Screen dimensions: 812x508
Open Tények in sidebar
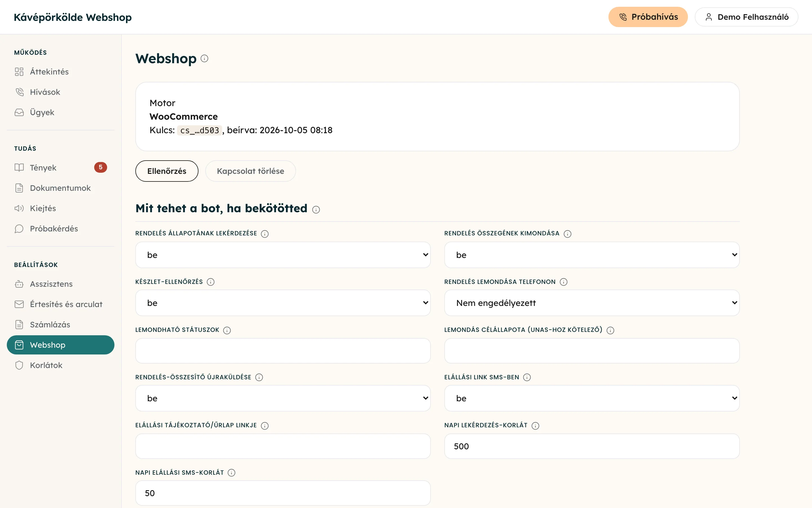[60, 167]
